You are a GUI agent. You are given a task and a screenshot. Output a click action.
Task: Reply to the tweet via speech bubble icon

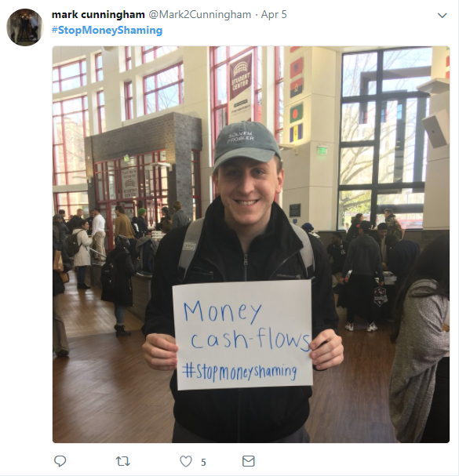point(60,461)
